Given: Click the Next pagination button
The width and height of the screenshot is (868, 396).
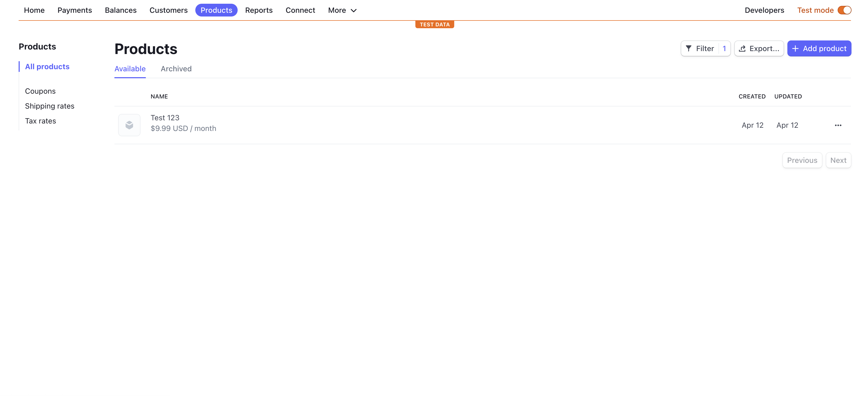Looking at the screenshot, I should pos(838,160).
